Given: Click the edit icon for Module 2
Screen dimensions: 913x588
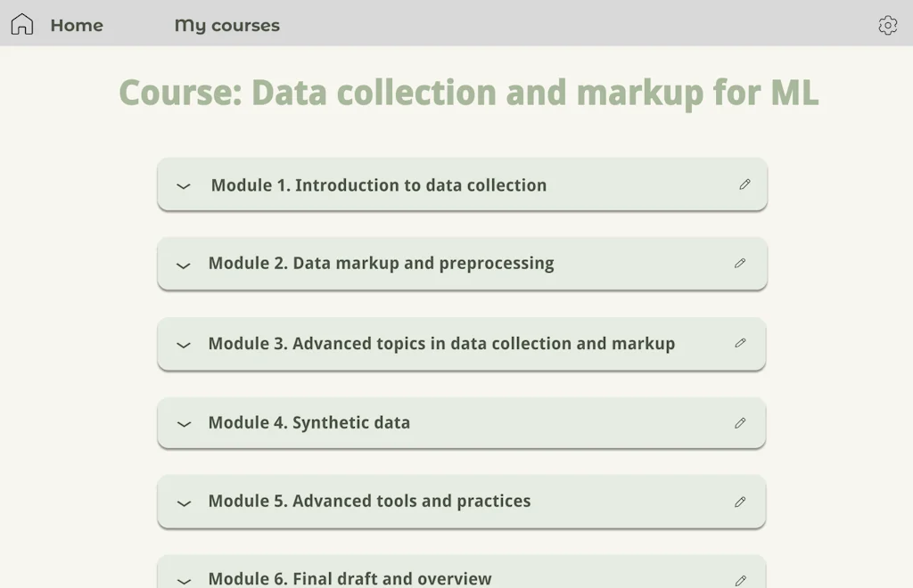Looking at the screenshot, I should pyautogui.click(x=741, y=264).
